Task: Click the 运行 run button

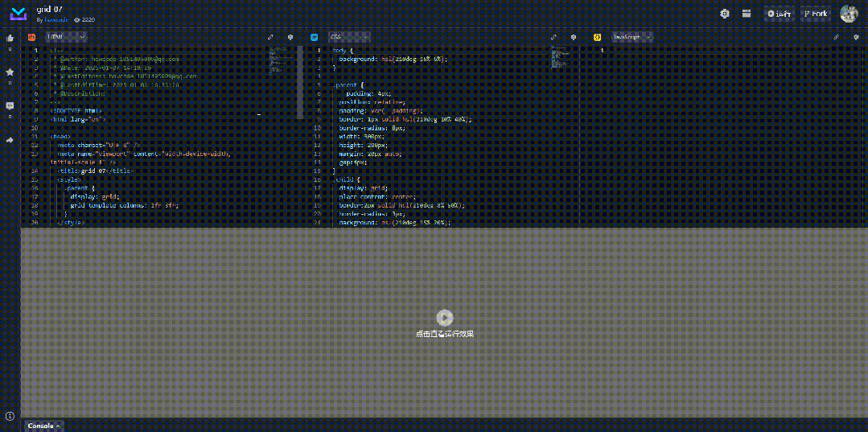Action: (x=779, y=14)
